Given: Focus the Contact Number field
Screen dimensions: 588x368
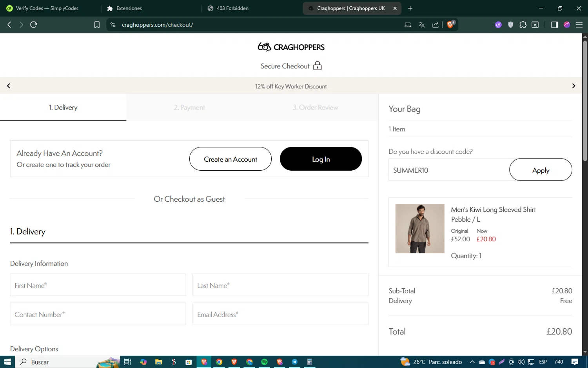Looking at the screenshot, I should [98, 314].
